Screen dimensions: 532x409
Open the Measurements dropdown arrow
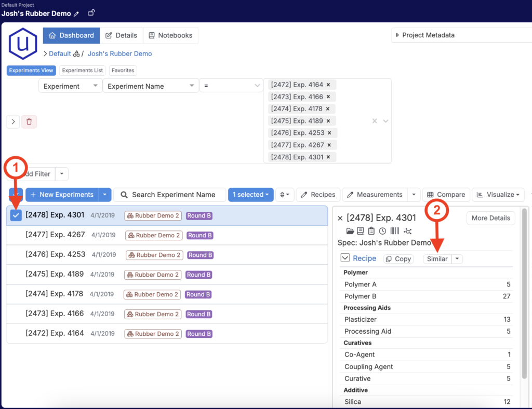pos(414,195)
